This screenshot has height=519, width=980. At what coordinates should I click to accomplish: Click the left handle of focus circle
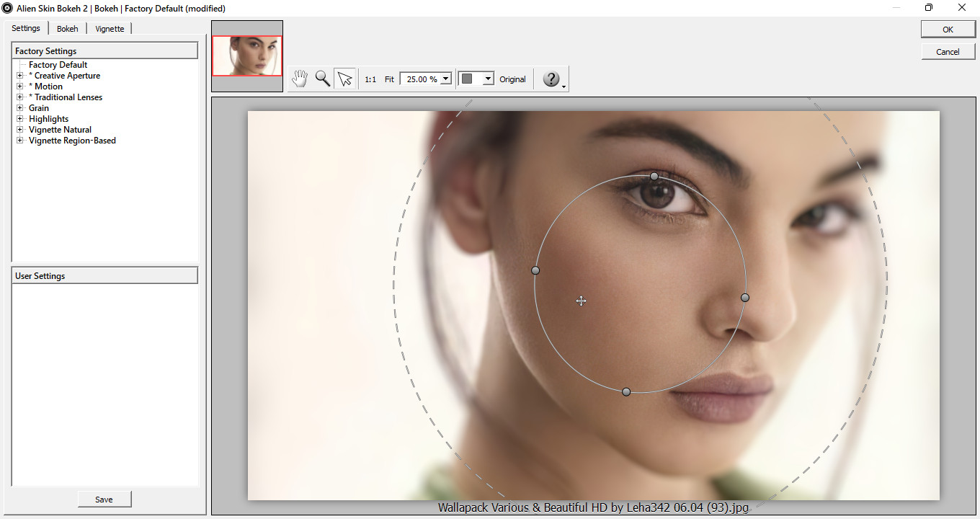[x=535, y=270]
